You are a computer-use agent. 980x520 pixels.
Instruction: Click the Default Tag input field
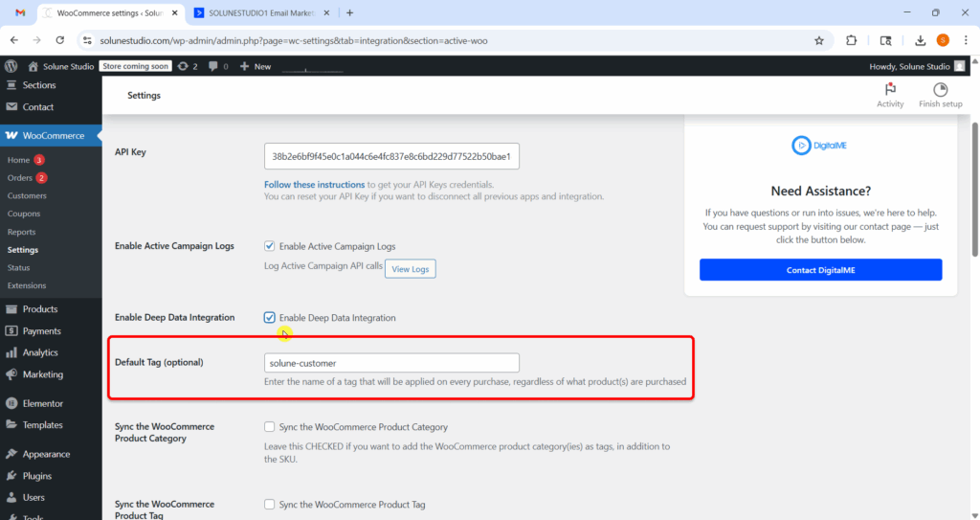[x=391, y=363]
